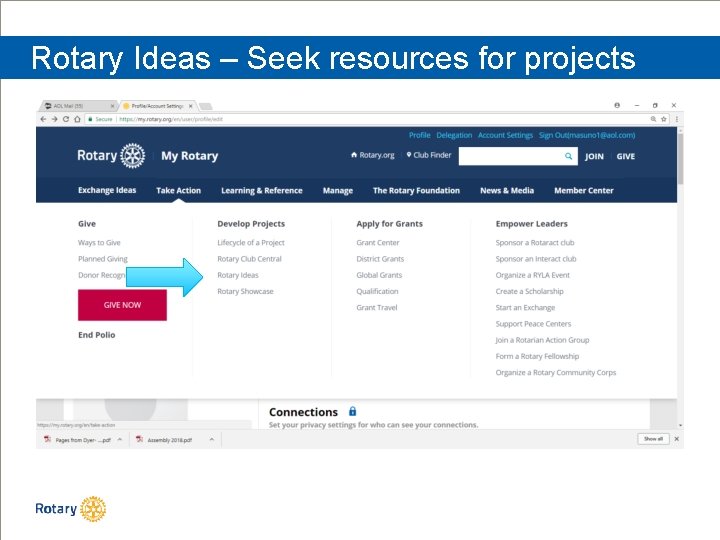Open Qualification link
Screen dimensions: 720x540
pos(377,291)
